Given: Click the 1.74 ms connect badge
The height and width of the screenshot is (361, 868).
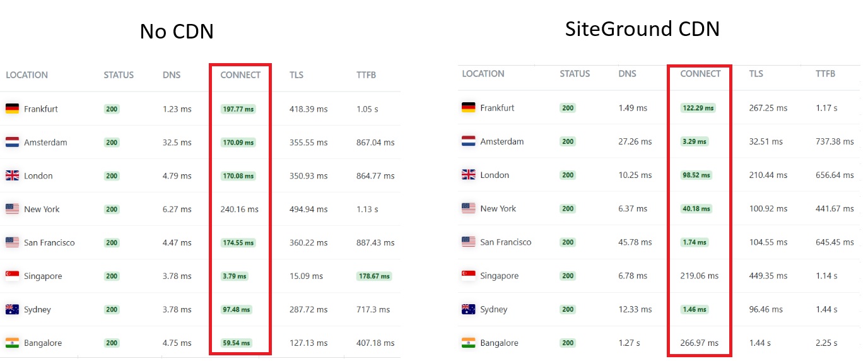Looking at the screenshot, I should click(x=695, y=242).
